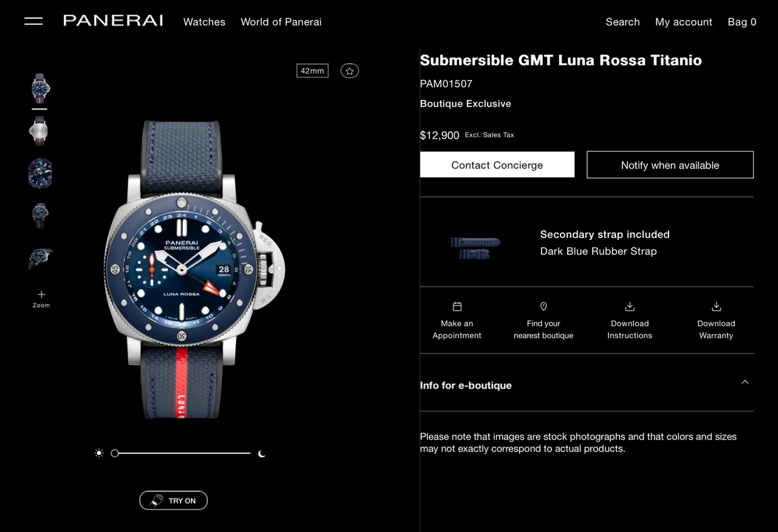Screen dimensions: 778x532
Task: Click the sun brightness icon
Action: click(99, 453)
